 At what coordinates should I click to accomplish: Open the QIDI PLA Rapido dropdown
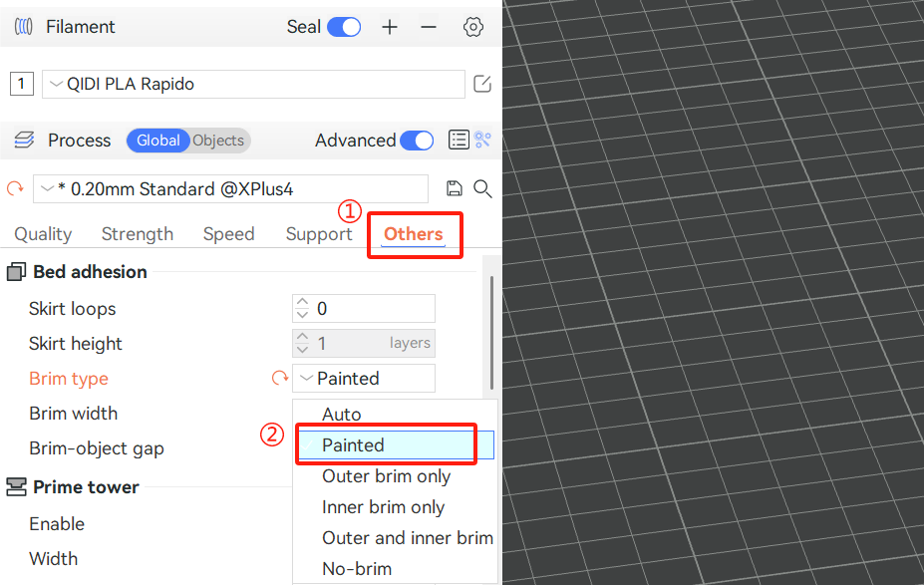(253, 84)
